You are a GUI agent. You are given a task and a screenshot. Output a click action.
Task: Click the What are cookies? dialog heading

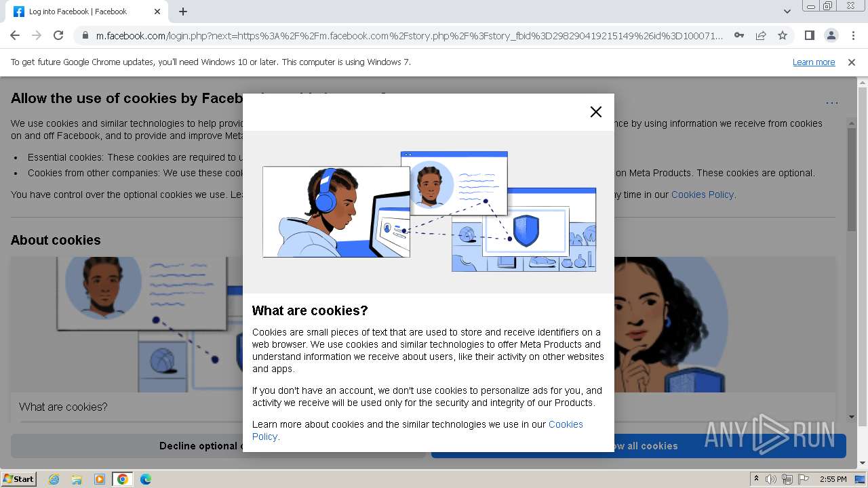coord(310,310)
